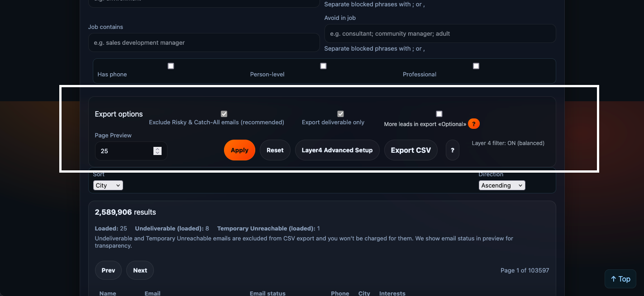Enable the Has phone checkbox
Viewport: 644px width, 296px height.
[x=171, y=66]
